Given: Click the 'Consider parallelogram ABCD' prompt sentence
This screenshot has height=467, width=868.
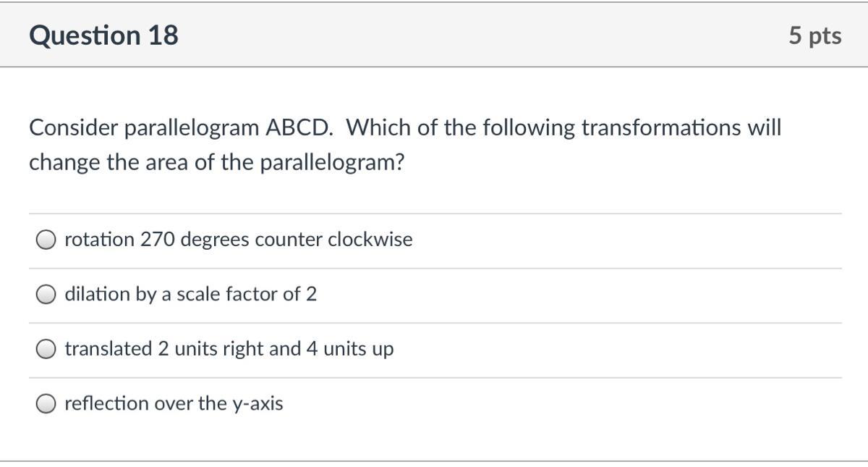Looking at the screenshot, I should click(x=182, y=128).
